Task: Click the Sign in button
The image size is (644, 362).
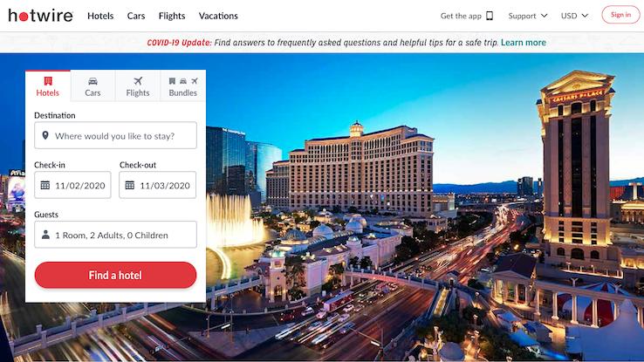Action: pyautogui.click(x=620, y=15)
